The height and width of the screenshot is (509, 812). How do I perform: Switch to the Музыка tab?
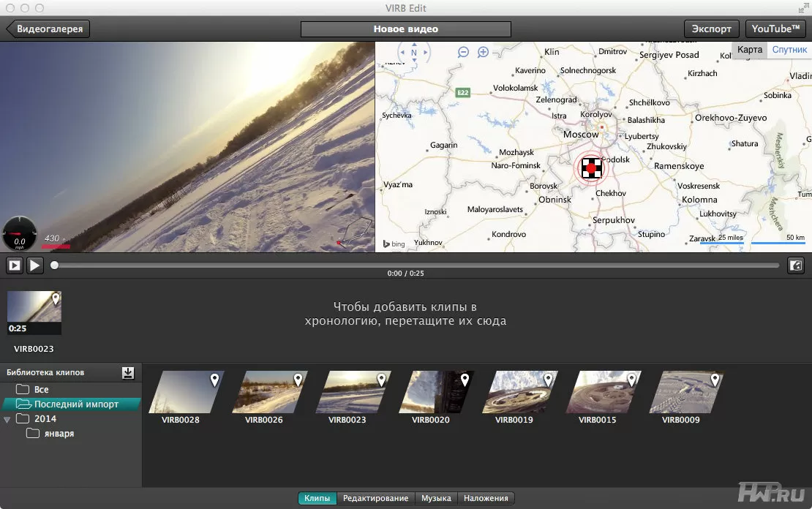[x=436, y=498]
